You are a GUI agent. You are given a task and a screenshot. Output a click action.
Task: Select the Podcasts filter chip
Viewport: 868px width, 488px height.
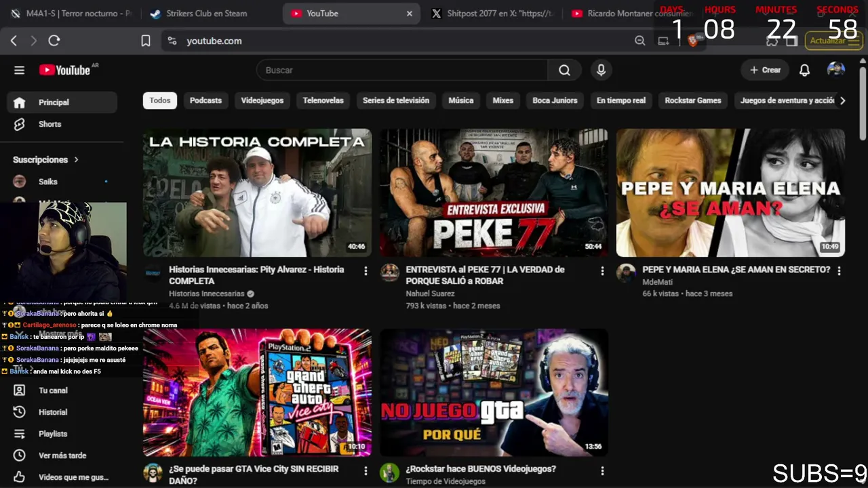pos(205,100)
